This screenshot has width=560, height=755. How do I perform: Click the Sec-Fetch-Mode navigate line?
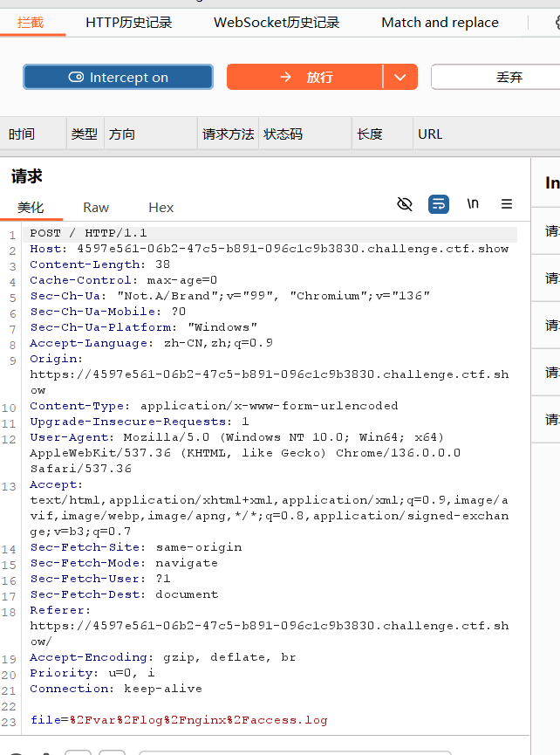pos(124,563)
